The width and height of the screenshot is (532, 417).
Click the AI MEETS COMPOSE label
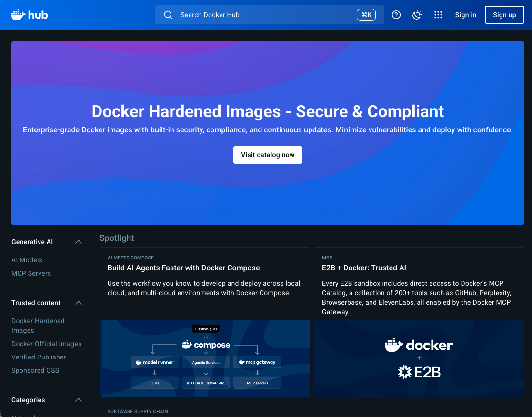point(130,258)
